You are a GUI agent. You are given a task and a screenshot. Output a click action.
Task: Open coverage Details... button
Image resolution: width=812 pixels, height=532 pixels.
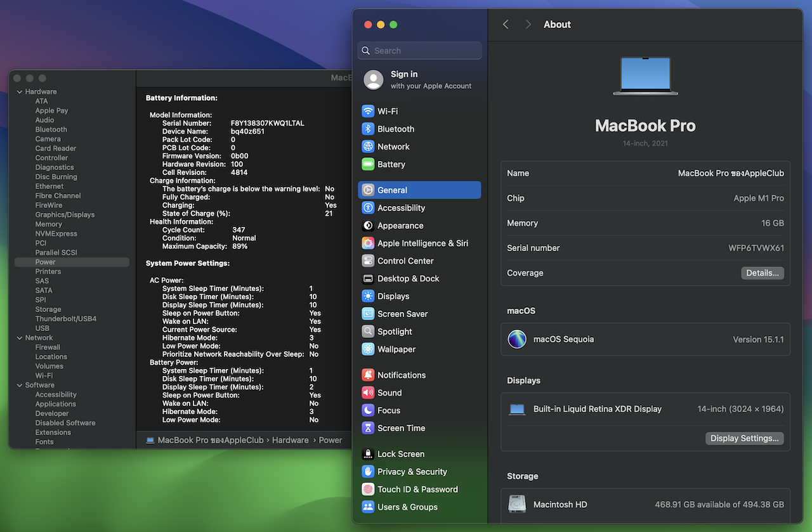763,273
